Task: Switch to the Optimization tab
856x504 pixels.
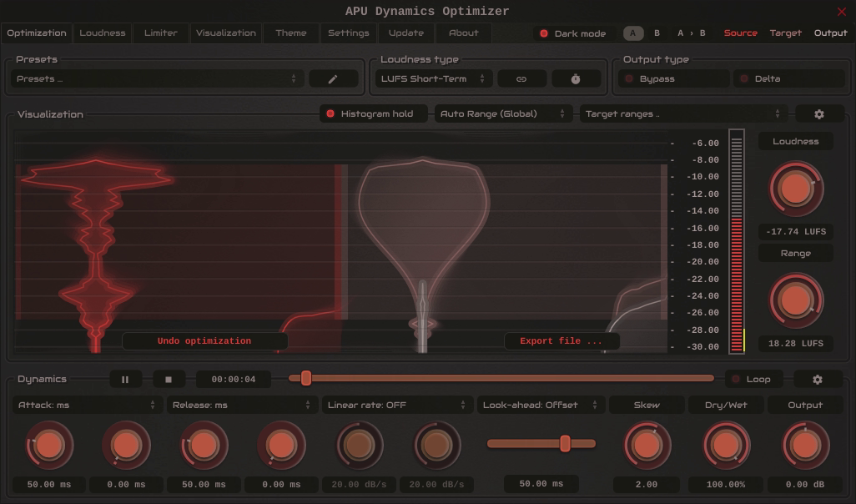Action: [37, 33]
